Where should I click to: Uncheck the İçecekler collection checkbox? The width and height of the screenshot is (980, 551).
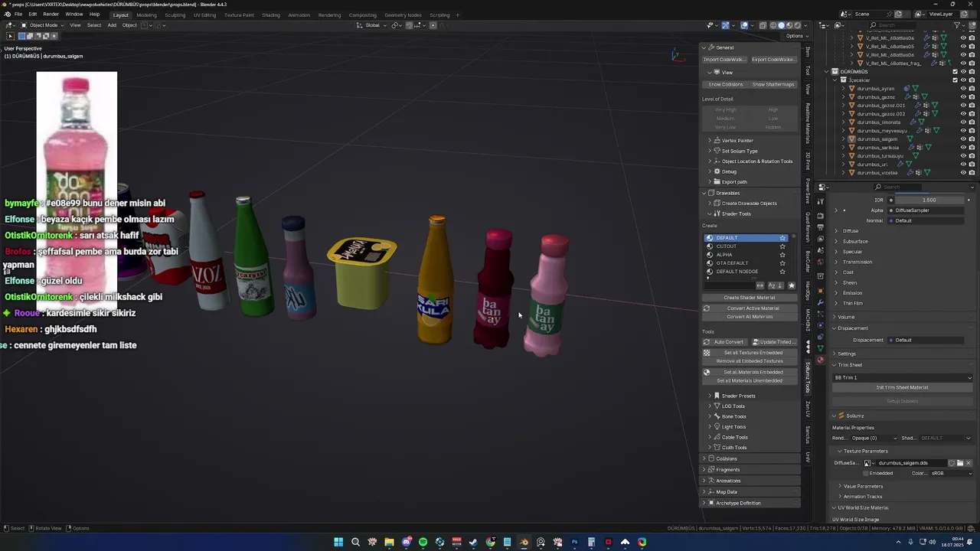point(955,80)
